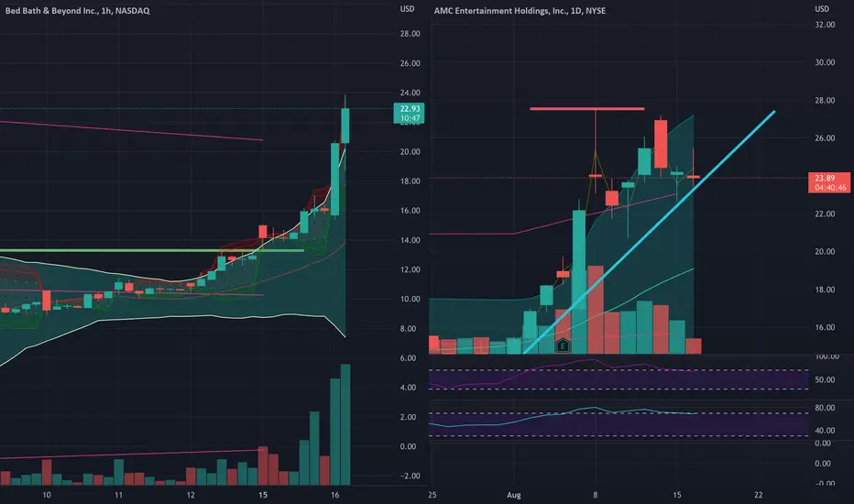Click date label 8 on AMC time axis

click(596, 495)
